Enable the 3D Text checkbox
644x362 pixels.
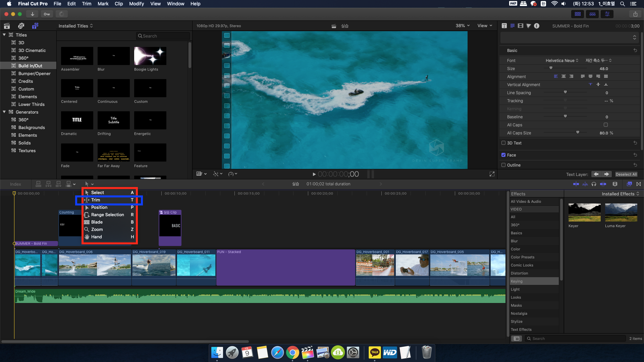[x=503, y=143]
